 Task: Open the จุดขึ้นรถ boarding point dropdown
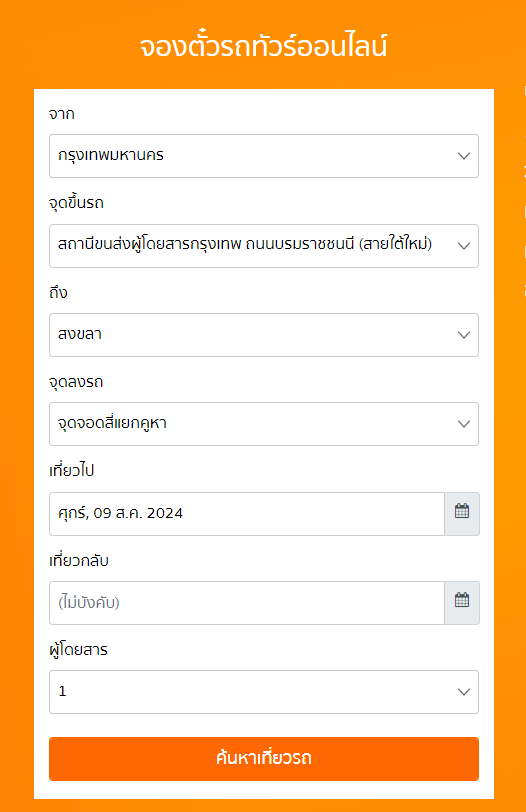click(264, 246)
